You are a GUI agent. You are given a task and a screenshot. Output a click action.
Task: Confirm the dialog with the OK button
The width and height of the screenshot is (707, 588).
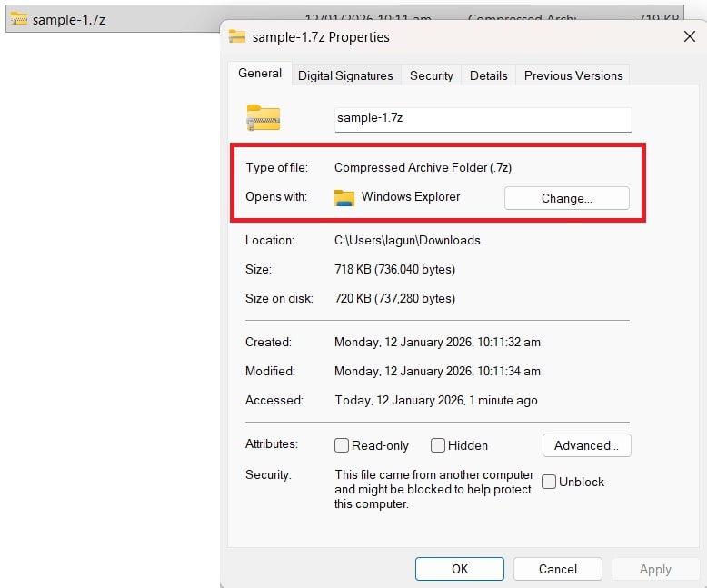pyautogui.click(x=460, y=569)
